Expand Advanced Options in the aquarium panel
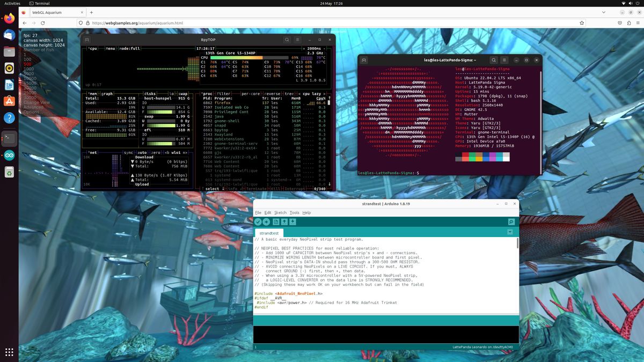 pyautogui.click(x=33, y=110)
